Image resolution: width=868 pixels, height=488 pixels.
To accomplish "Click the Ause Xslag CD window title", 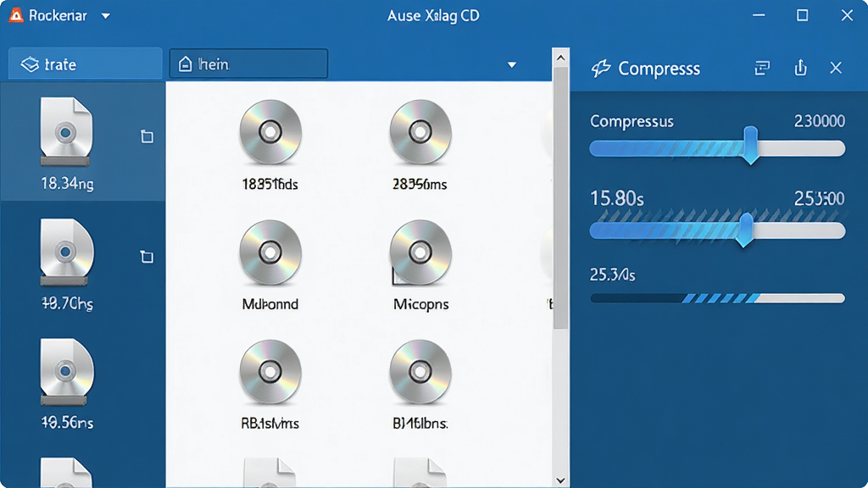I will 433,15.
